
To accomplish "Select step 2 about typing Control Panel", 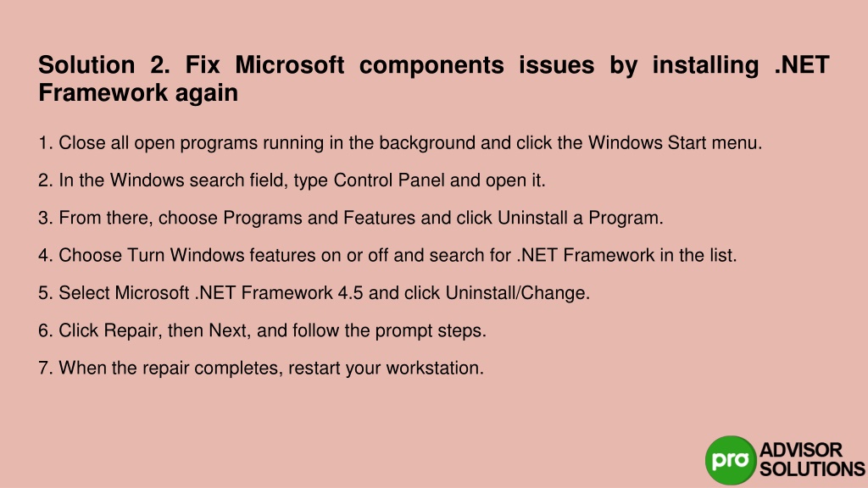I will point(292,180).
